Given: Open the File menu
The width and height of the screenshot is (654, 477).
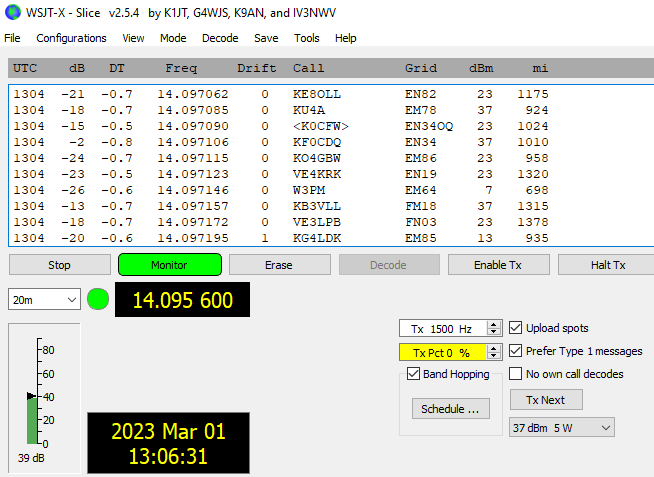Looking at the screenshot, I should [x=12, y=38].
